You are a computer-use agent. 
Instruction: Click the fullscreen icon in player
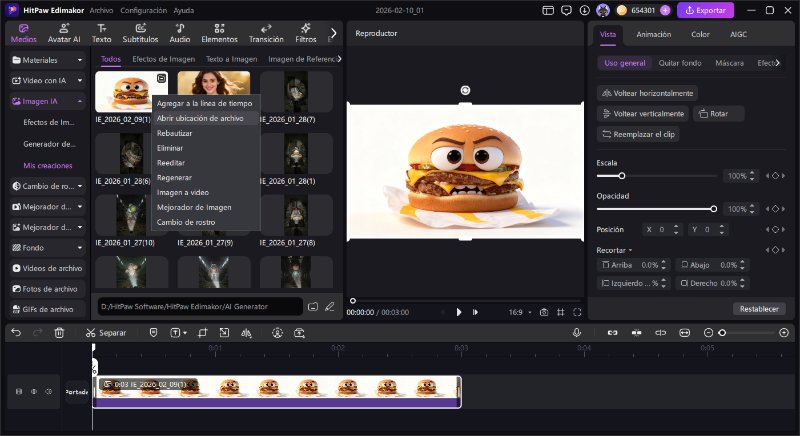577,312
